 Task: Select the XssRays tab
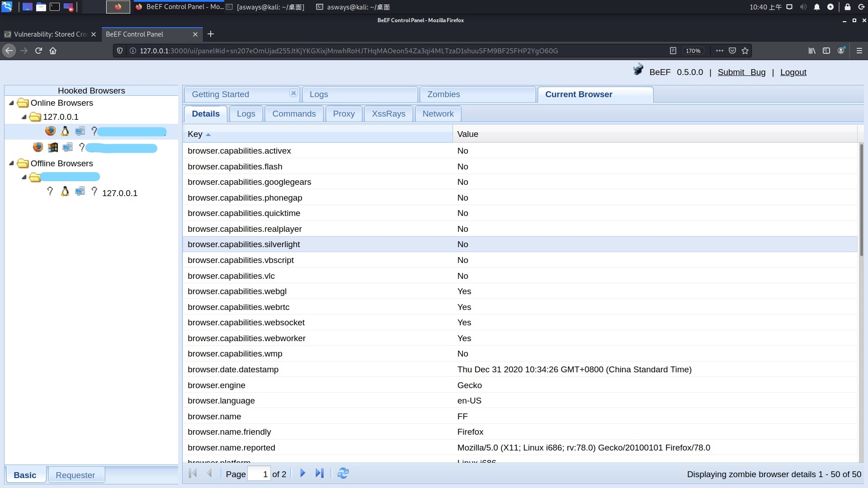coord(389,113)
